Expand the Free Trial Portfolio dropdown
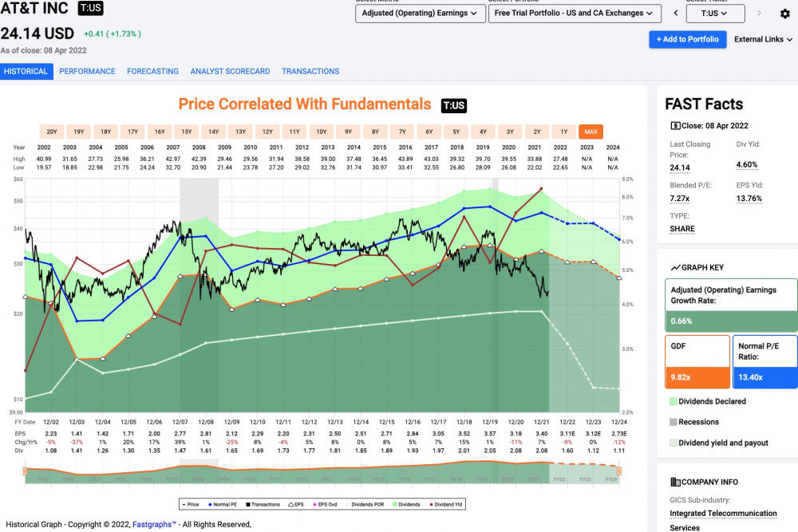Viewport: 798px width, 532px height. pyautogui.click(x=575, y=14)
